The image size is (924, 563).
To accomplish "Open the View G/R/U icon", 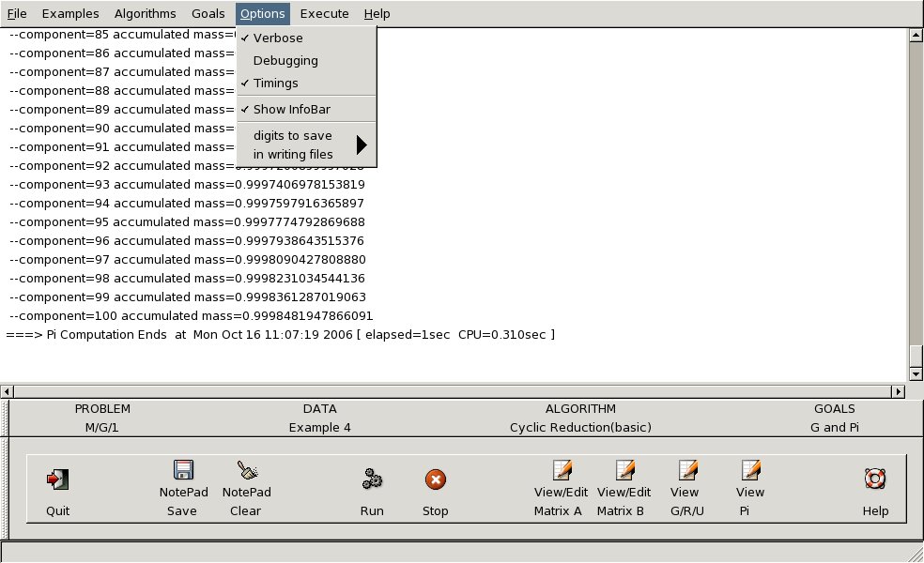I will pyautogui.click(x=685, y=471).
